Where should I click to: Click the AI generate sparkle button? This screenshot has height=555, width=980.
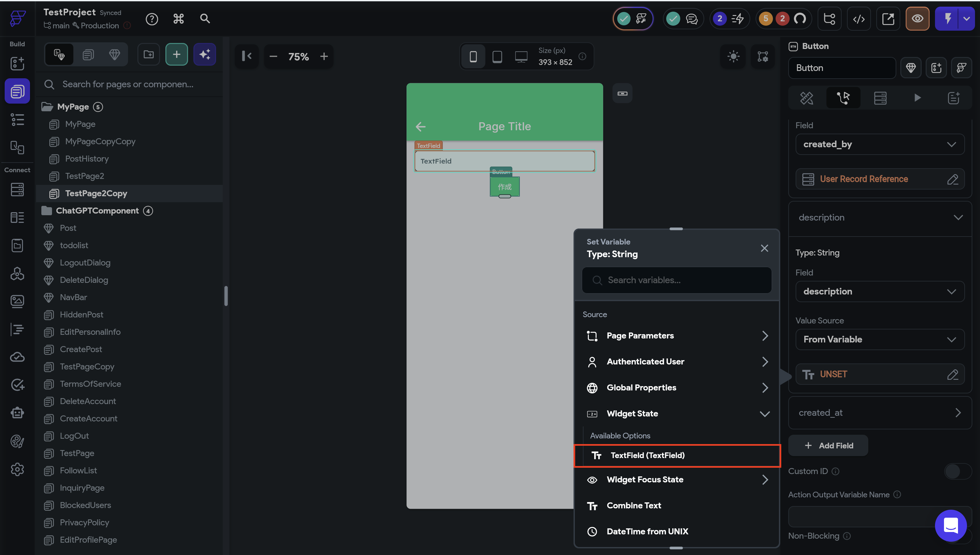tap(204, 55)
